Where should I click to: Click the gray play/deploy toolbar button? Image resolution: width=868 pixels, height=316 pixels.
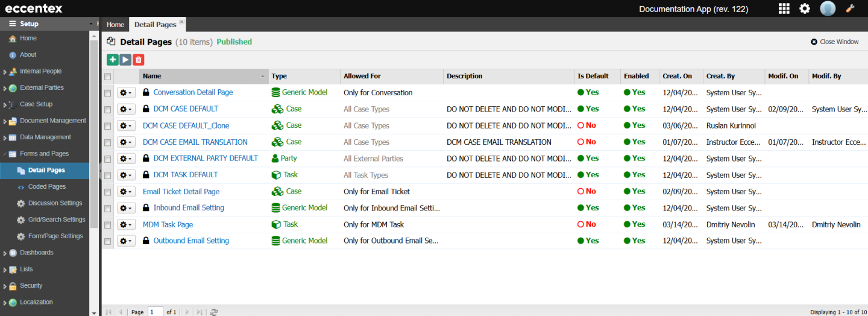[x=125, y=59]
